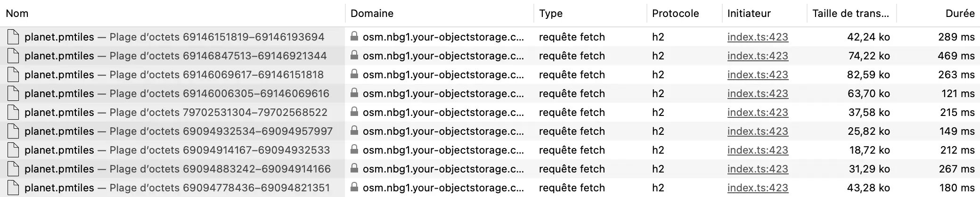
Task: Sort by the Initiateur column
Action: (749, 13)
